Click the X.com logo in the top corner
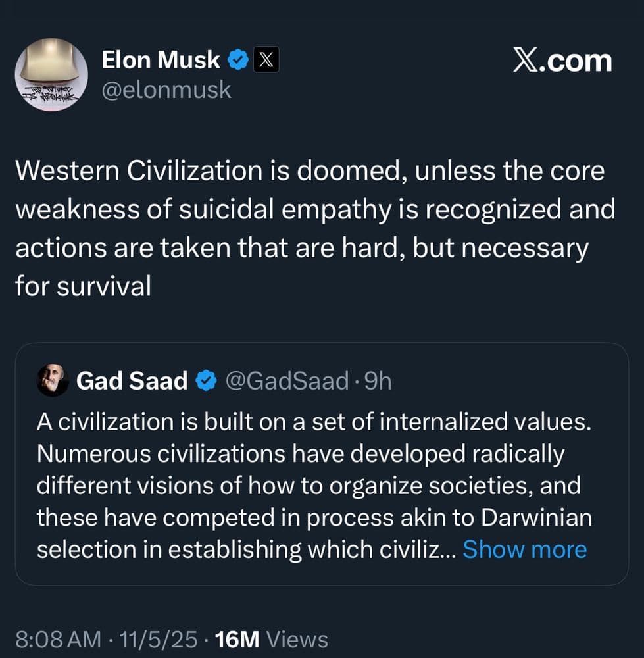This screenshot has width=644, height=658. coord(562,61)
